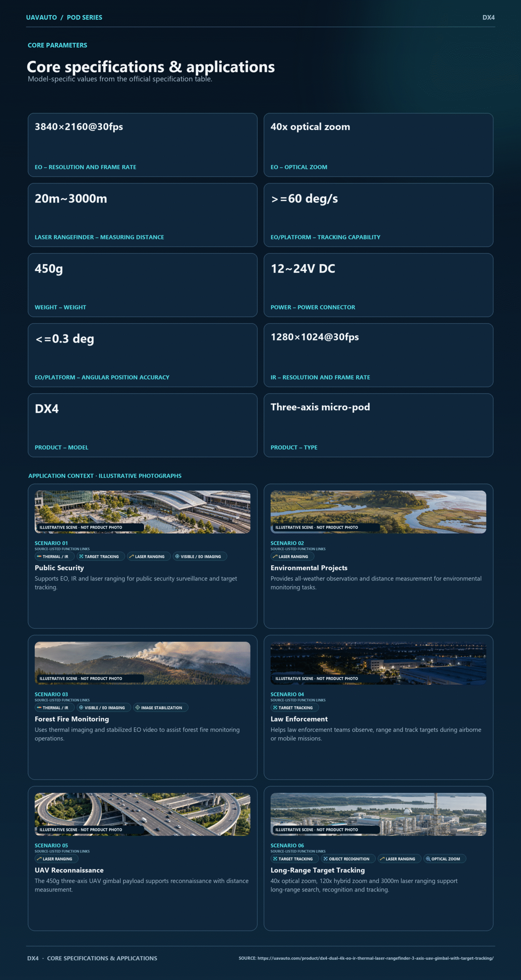View the UAV Reconnaissance highway interchange photo
Image resolution: width=521 pixels, height=980 pixels.
pyautogui.click(x=143, y=814)
